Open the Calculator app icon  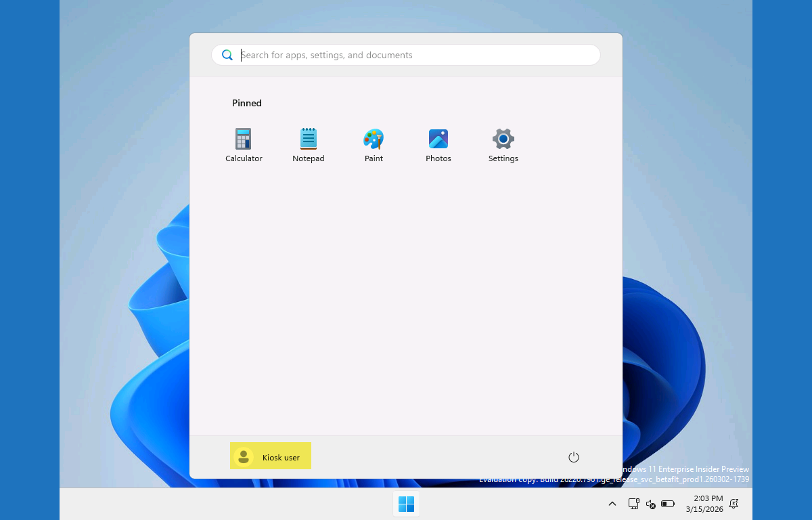(x=244, y=139)
